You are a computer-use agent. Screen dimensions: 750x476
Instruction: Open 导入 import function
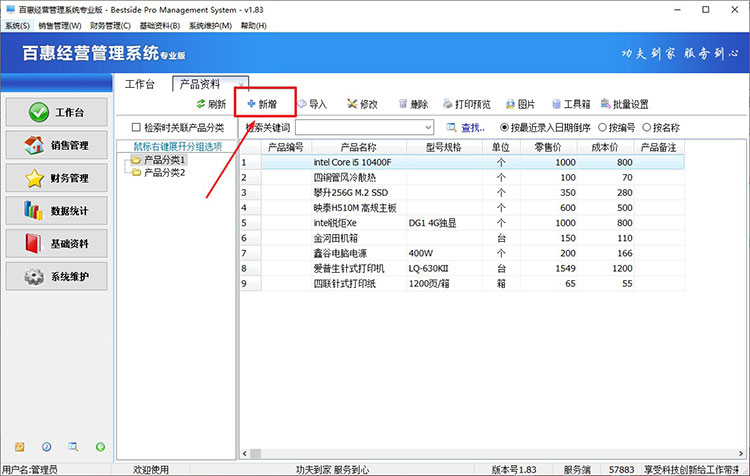[x=311, y=104]
